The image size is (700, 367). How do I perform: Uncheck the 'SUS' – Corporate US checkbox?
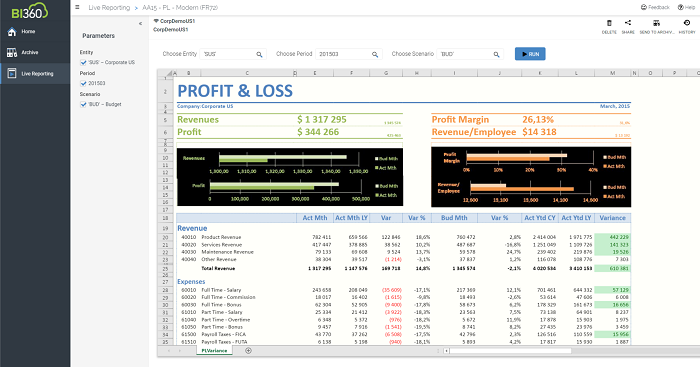(x=83, y=63)
